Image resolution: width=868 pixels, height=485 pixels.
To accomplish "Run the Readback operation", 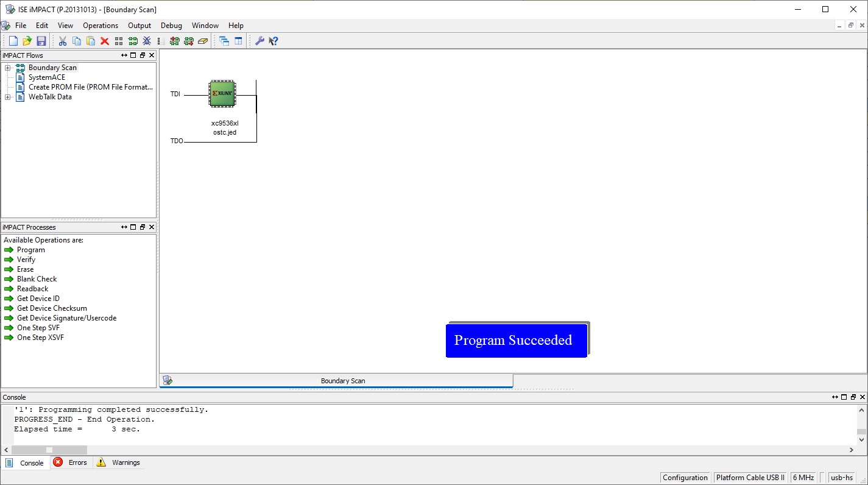I will click(x=32, y=289).
